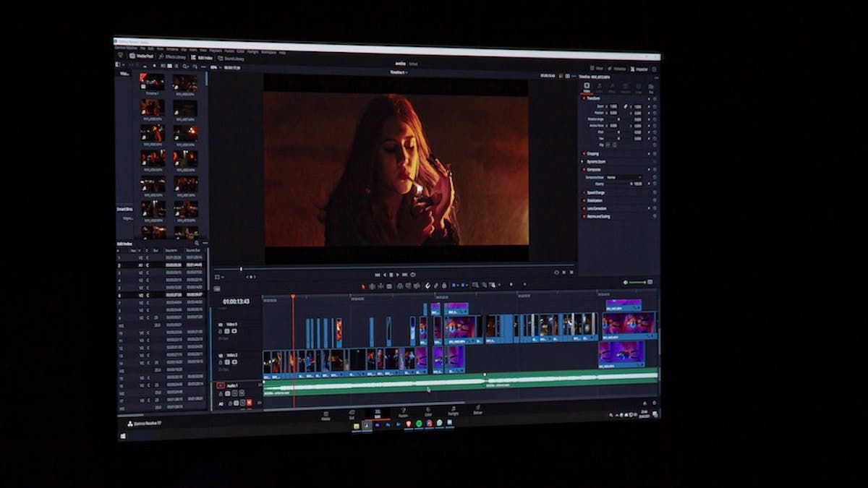The width and height of the screenshot is (868, 488).
Task: Open the Spotify taskbar icon
Action: coord(418,424)
